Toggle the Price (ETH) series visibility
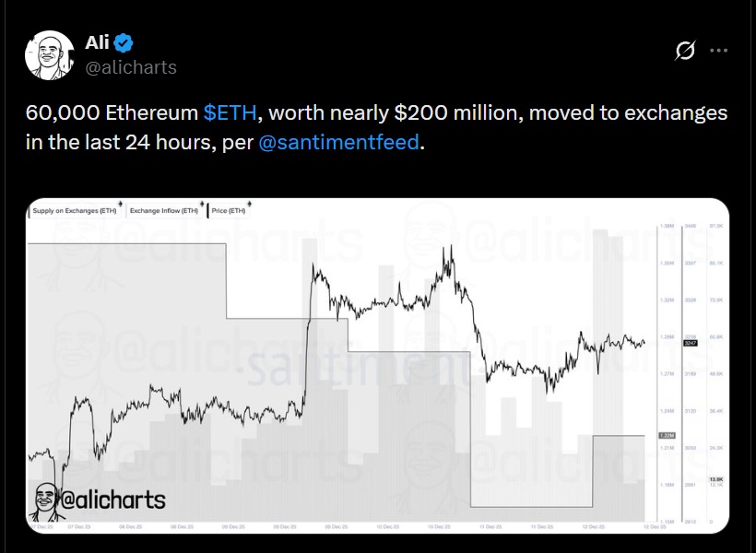Screen dimensions: 756x553 (x=230, y=210)
